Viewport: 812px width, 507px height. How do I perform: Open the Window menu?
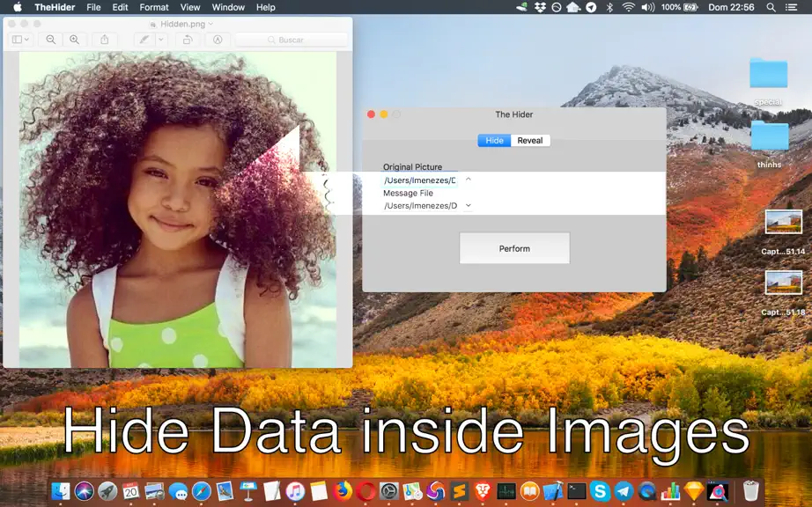point(228,7)
